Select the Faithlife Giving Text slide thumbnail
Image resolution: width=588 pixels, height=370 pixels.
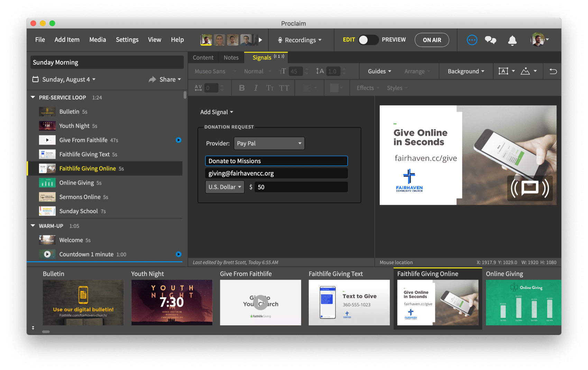click(x=349, y=302)
